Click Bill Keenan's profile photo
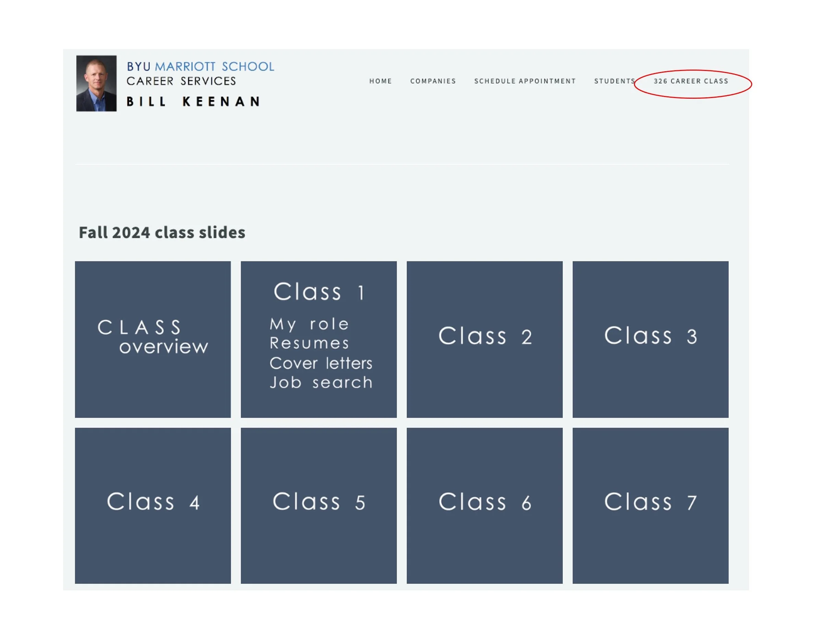 pyautogui.click(x=96, y=83)
